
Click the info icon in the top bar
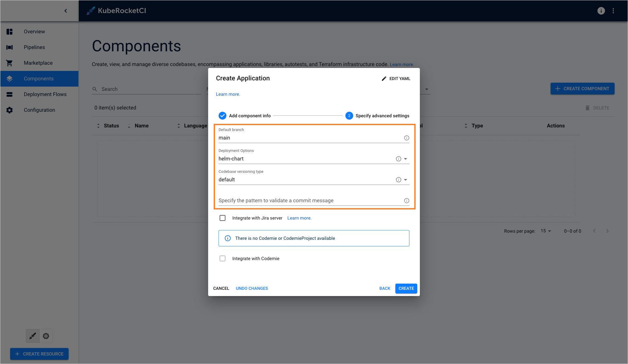[x=601, y=10]
